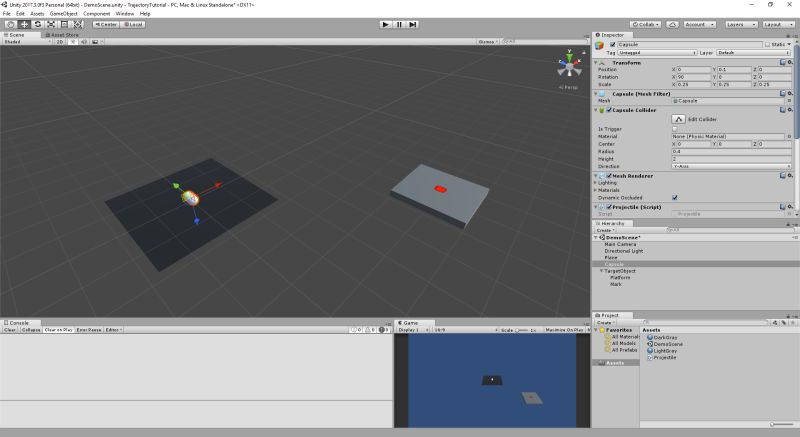Open the Window menu
The image size is (800, 437).
tap(124, 14)
